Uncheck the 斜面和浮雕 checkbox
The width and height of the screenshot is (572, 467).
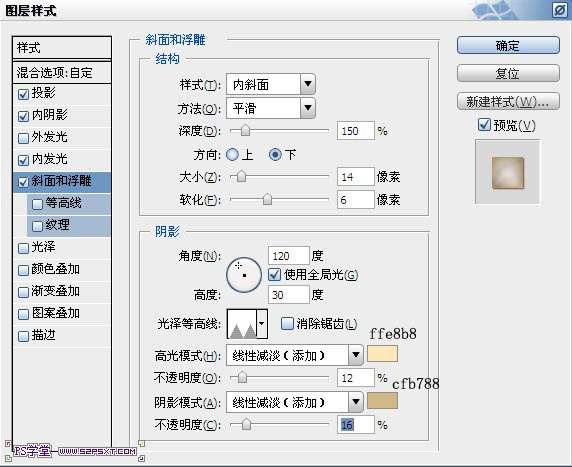pyautogui.click(x=23, y=182)
